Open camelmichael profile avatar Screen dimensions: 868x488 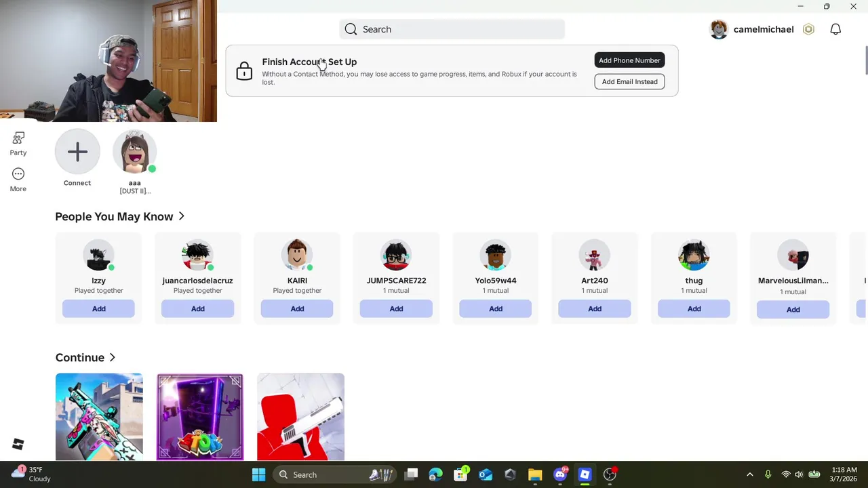coord(719,29)
